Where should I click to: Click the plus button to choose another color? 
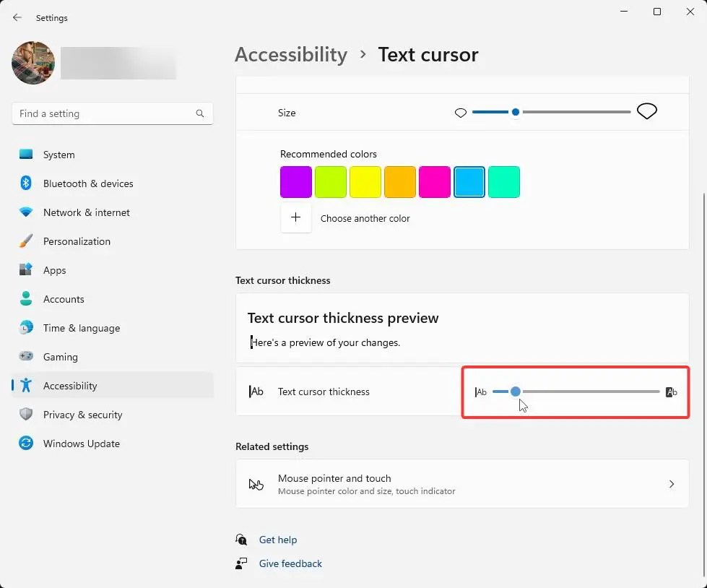296,218
